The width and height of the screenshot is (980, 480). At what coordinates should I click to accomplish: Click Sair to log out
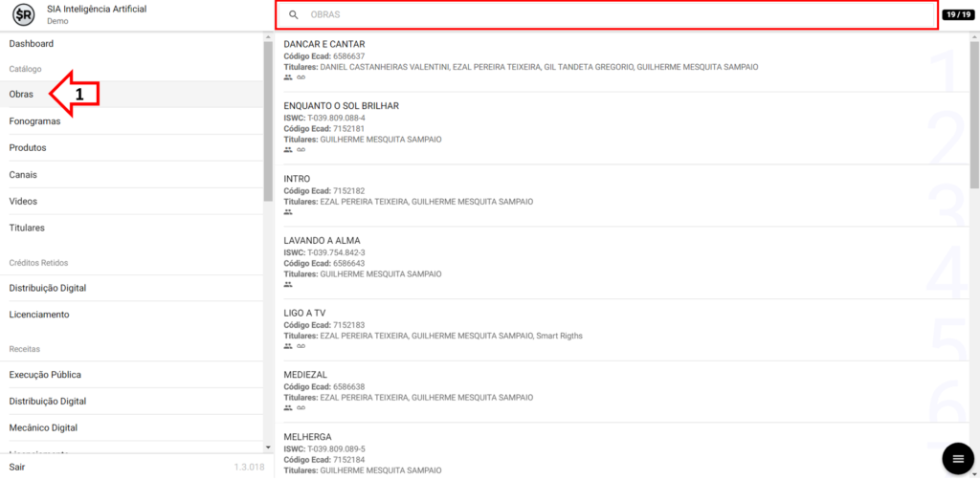click(x=17, y=467)
